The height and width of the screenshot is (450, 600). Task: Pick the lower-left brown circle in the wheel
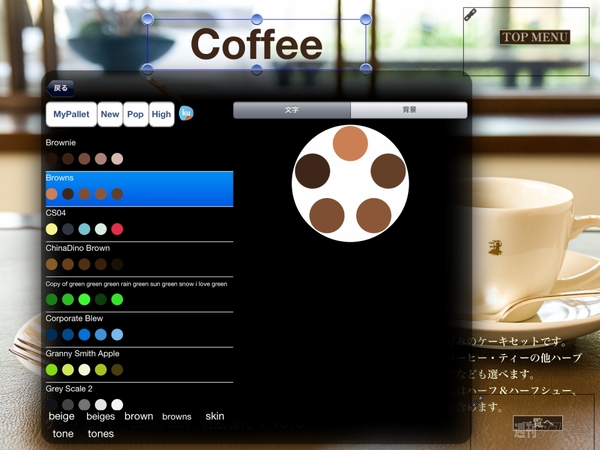click(327, 215)
